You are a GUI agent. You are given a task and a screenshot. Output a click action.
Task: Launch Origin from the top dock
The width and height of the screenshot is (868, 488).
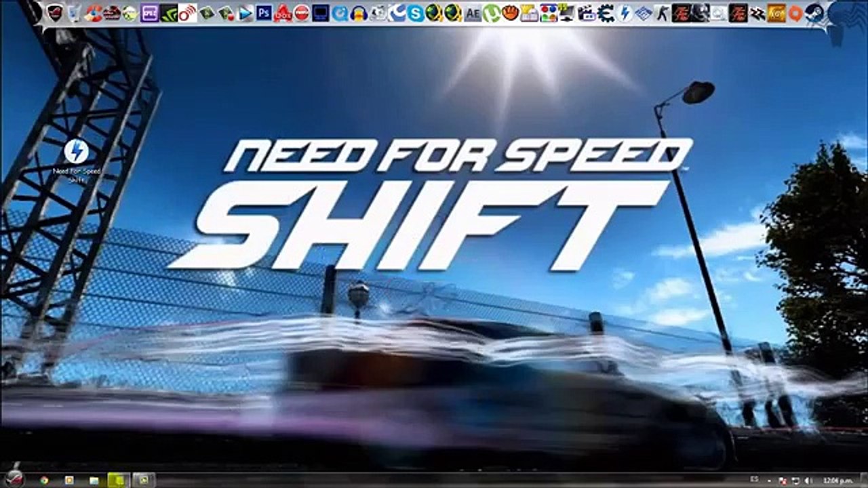coord(795,13)
